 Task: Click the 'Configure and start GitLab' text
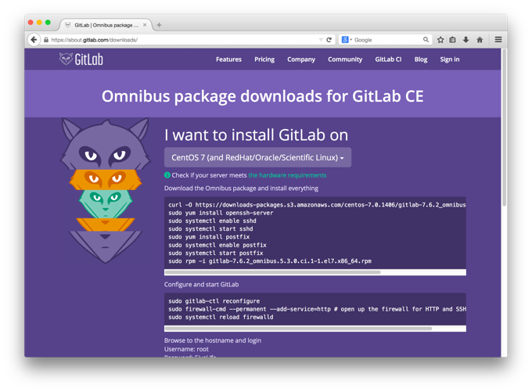coord(201,284)
